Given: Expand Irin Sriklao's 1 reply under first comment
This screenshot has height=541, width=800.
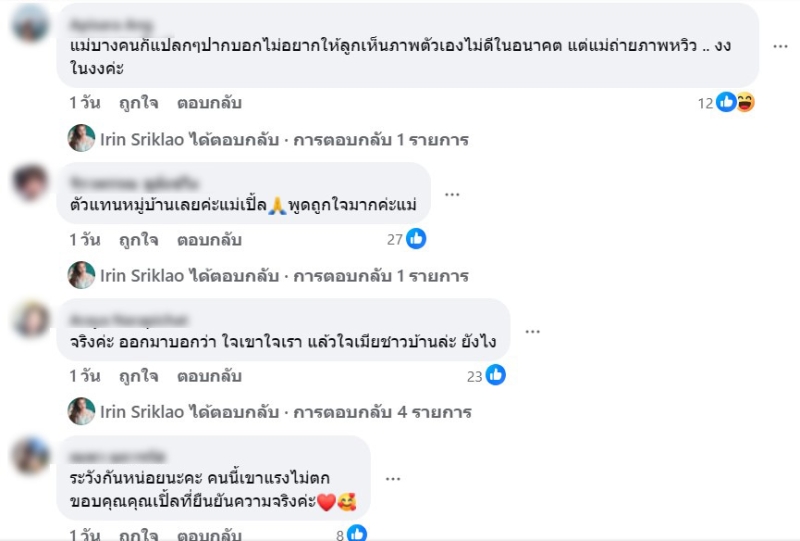Looking at the screenshot, I should coord(284,139).
